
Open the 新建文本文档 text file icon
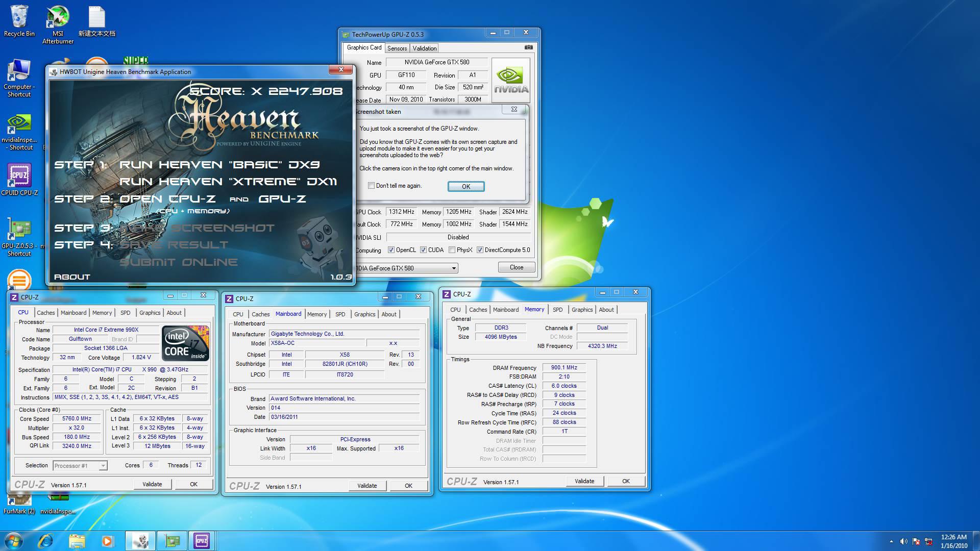pos(96,21)
